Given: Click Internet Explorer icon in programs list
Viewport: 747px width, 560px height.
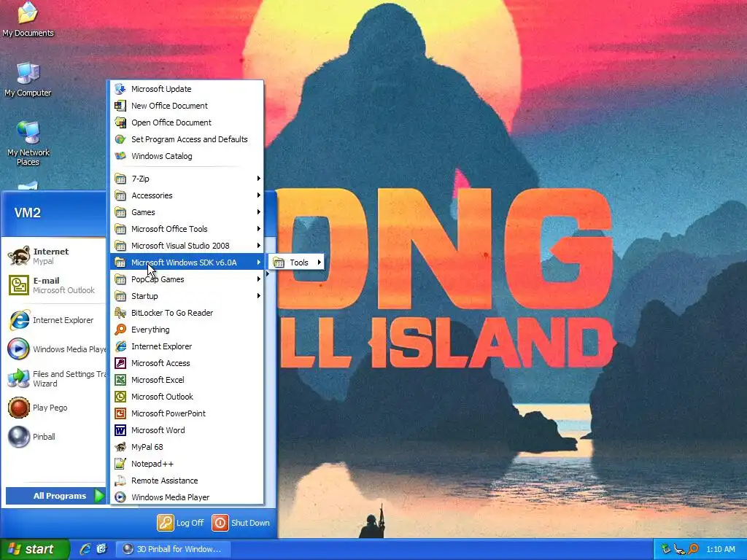Looking at the screenshot, I should [120, 346].
